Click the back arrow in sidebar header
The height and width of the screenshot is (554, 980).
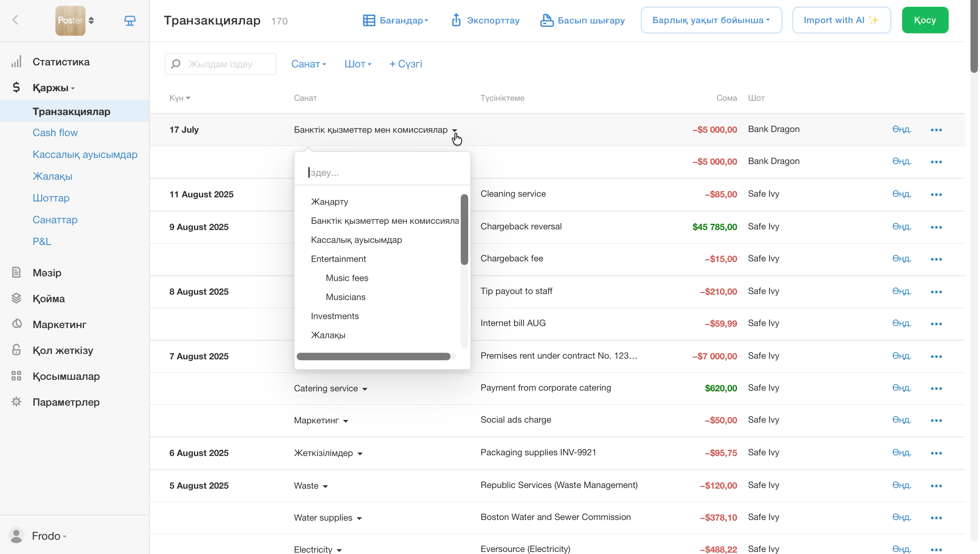coord(15,20)
